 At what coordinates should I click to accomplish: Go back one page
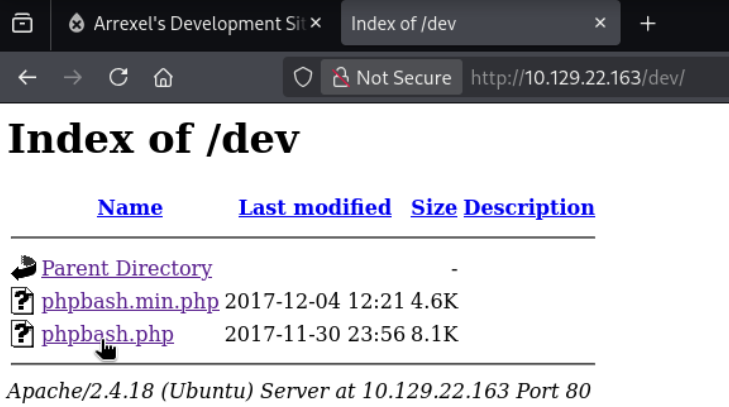tap(27, 77)
